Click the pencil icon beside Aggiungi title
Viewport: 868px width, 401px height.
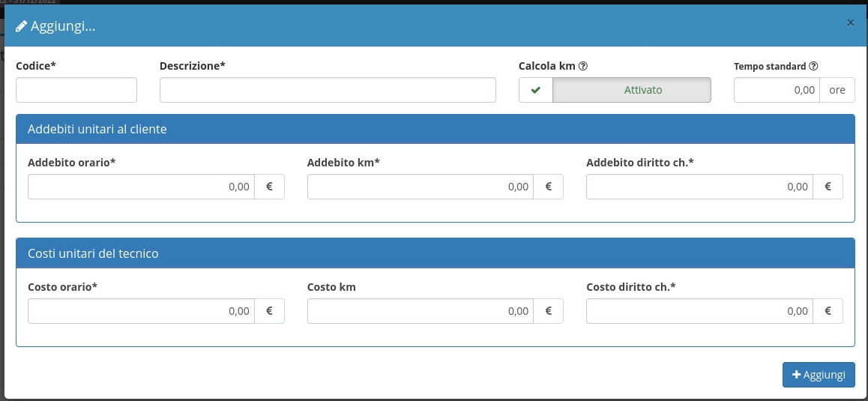pyautogui.click(x=22, y=26)
